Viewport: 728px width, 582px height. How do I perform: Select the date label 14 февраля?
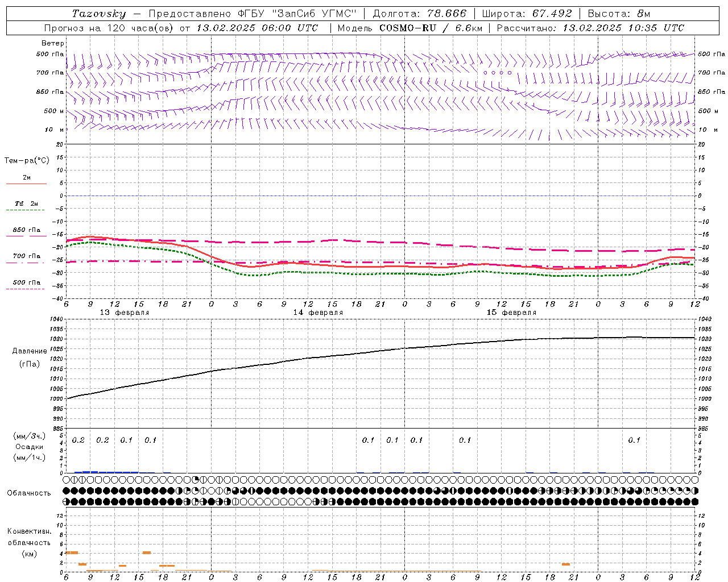tap(318, 313)
